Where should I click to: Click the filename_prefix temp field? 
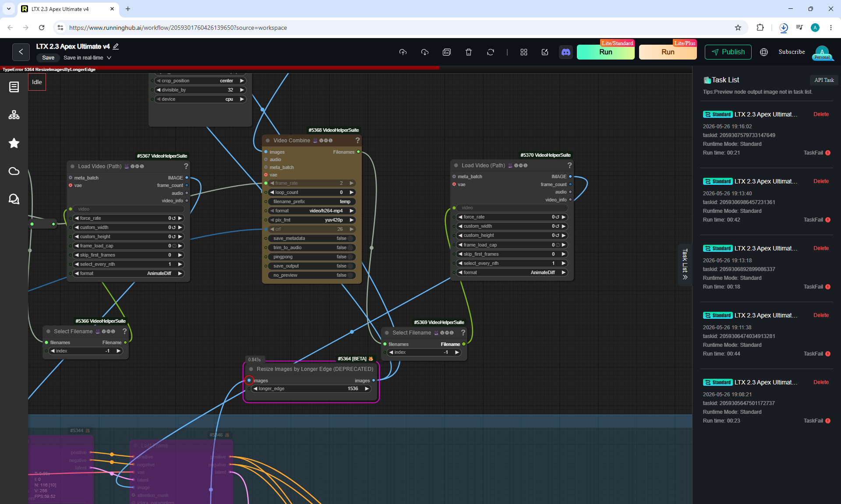point(312,202)
